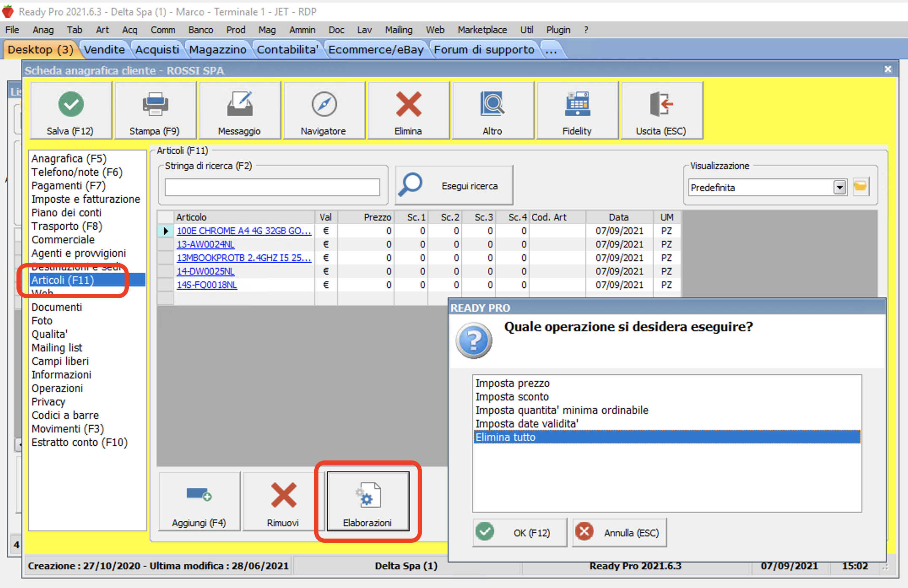Close the Scheda anagrafica cliente window
Image resolution: width=908 pixels, height=588 pixels.
pos(888,69)
